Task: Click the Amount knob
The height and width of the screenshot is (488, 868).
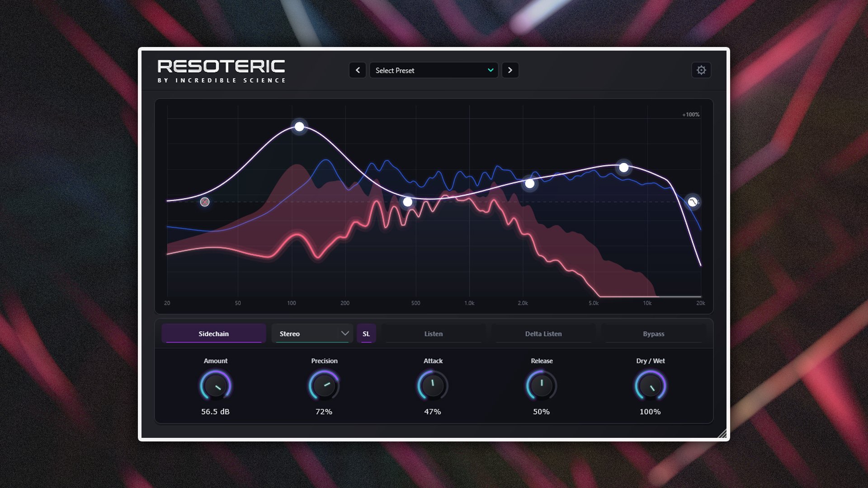Action: click(216, 386)
